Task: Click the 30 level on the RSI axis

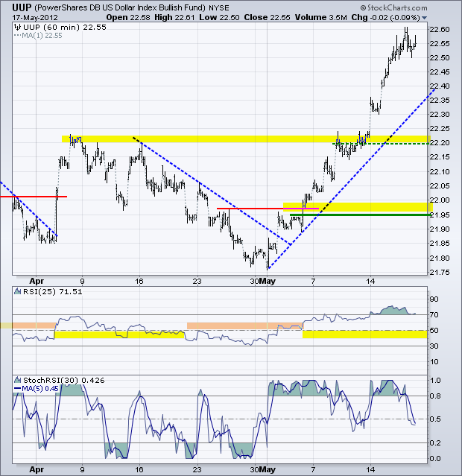Action: click(x=434, y=346)
